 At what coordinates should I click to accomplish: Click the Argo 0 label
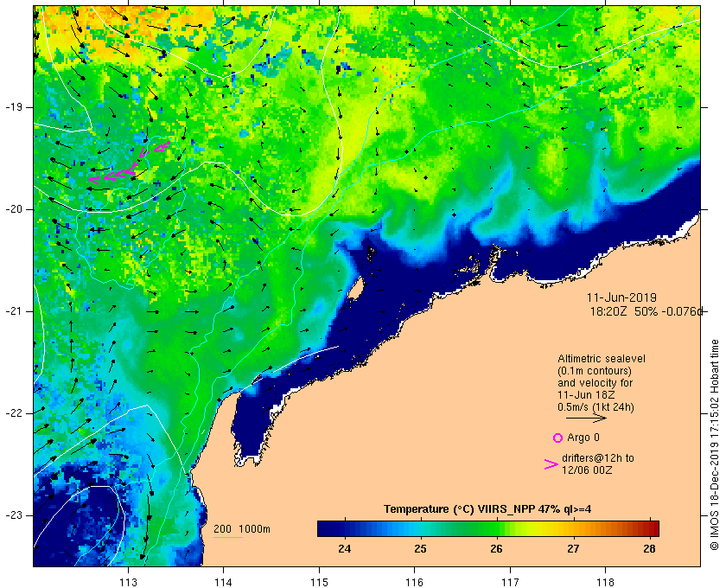point(583,438)
